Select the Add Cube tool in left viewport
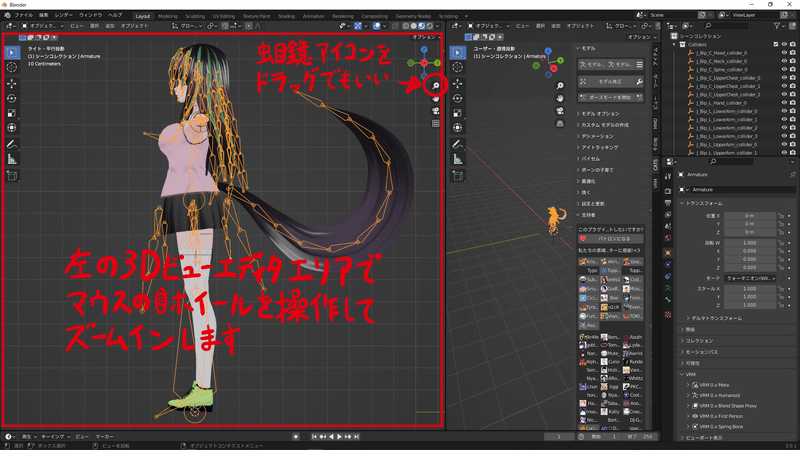Image resolution: width=800 pixels, height=450 pixels. (x=12, y=176)
